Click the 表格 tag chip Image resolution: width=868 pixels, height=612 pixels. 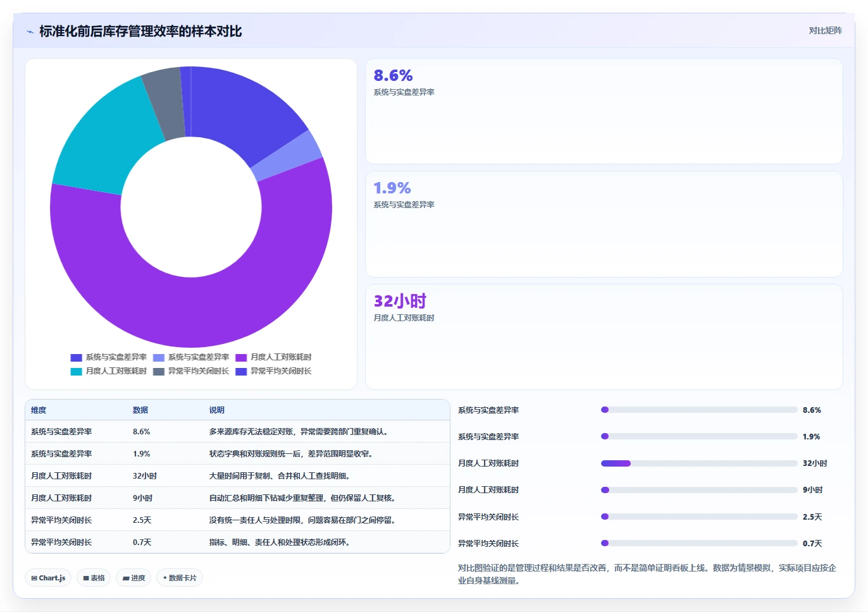94,578
